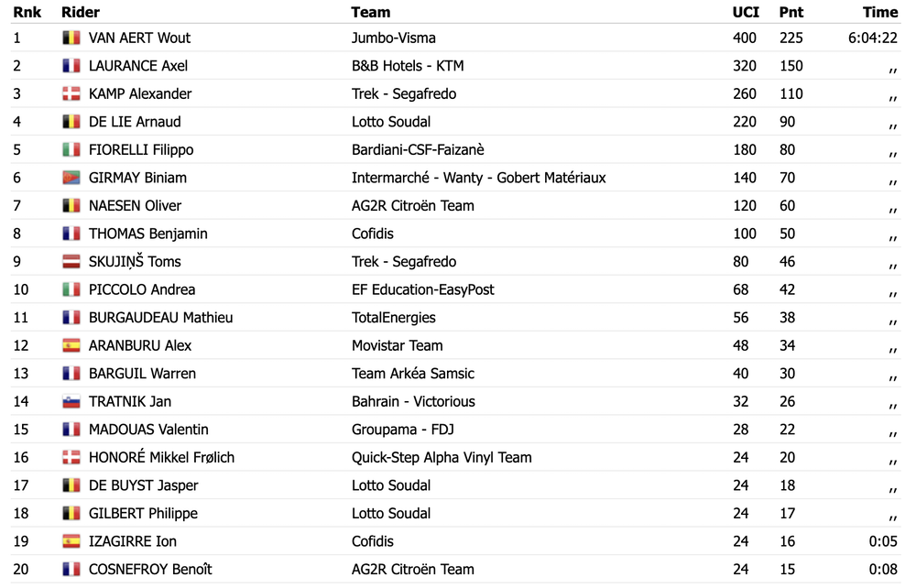
Task: Open rider VAN AERT Wout's profile
Action: point(139,38)
